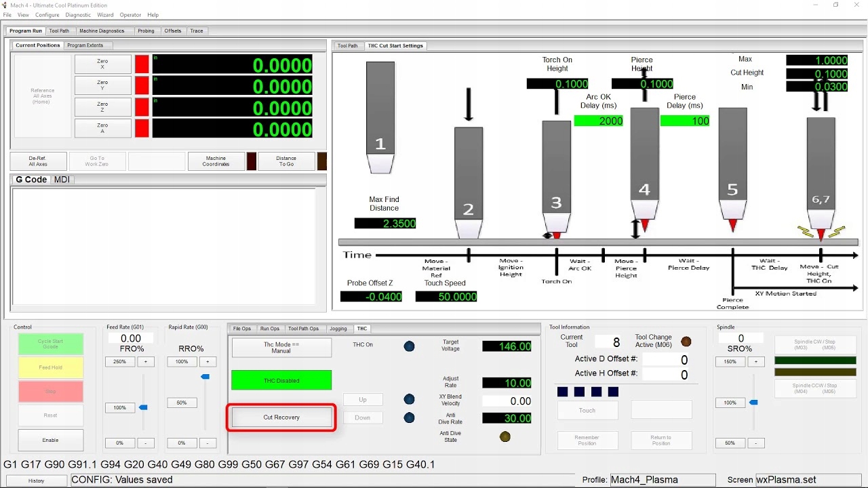Toggle the green THC Disabled button
This screenshot has height=488, width=868.
pos(281,380)
